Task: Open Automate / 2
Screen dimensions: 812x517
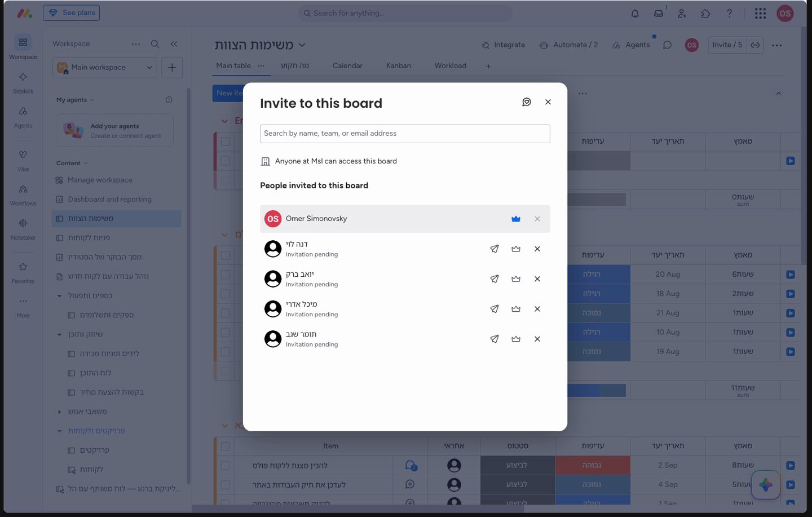Action: [568, 45]
